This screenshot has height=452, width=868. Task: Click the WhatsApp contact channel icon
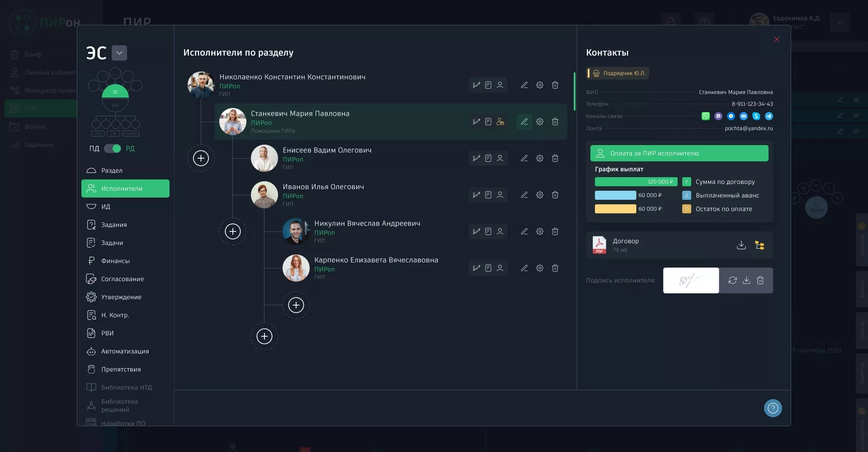pos(705,116)
